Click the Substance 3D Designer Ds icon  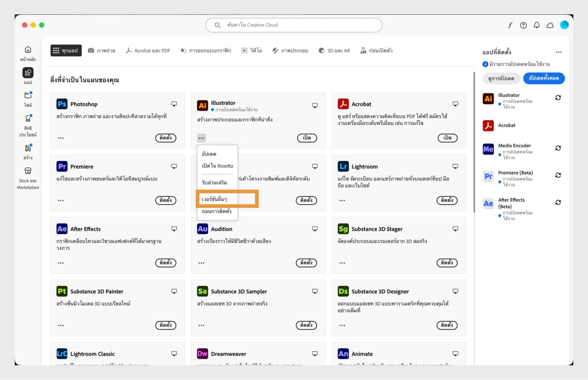click(x=343, y=291)
